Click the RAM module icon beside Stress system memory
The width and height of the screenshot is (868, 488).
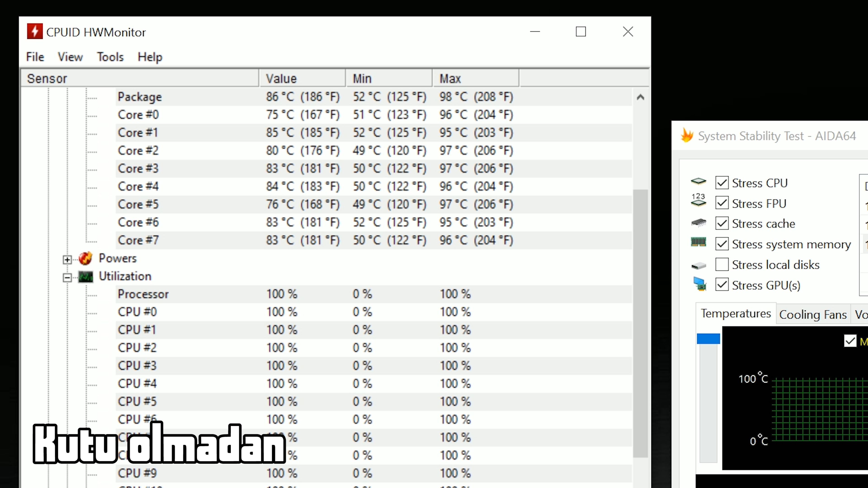coord(698,242)
